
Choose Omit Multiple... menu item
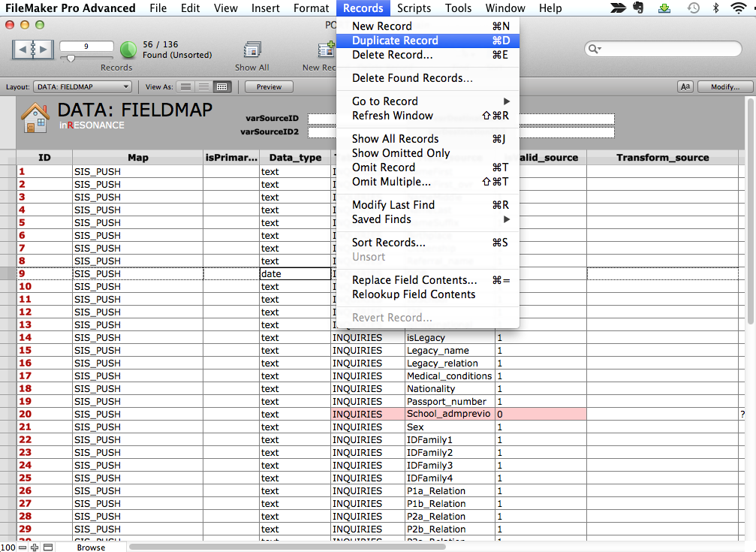click(428, 182)
